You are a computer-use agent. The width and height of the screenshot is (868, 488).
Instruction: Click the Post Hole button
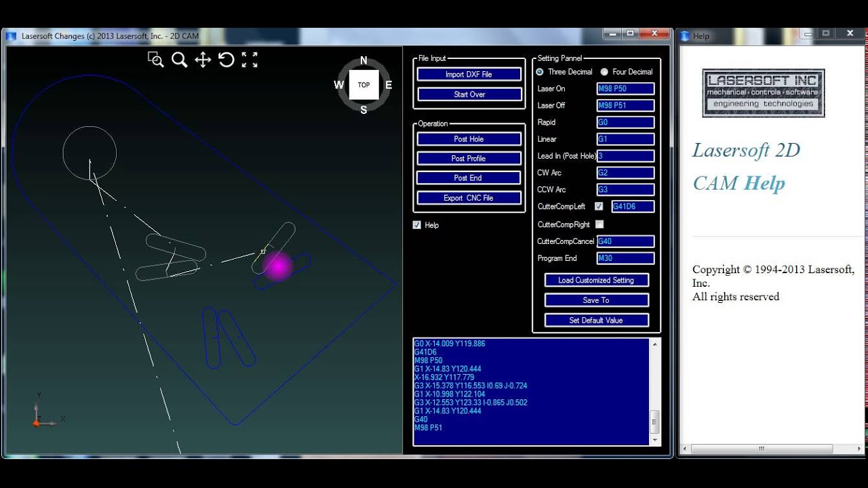click(x=469, y=139)
